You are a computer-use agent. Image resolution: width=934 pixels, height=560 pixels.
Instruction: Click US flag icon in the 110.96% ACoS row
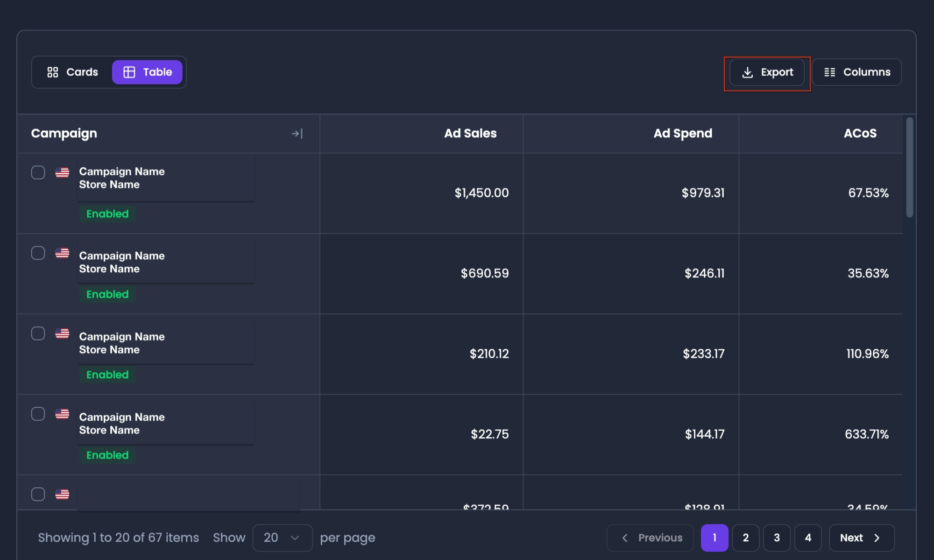[x=62, y=333]
